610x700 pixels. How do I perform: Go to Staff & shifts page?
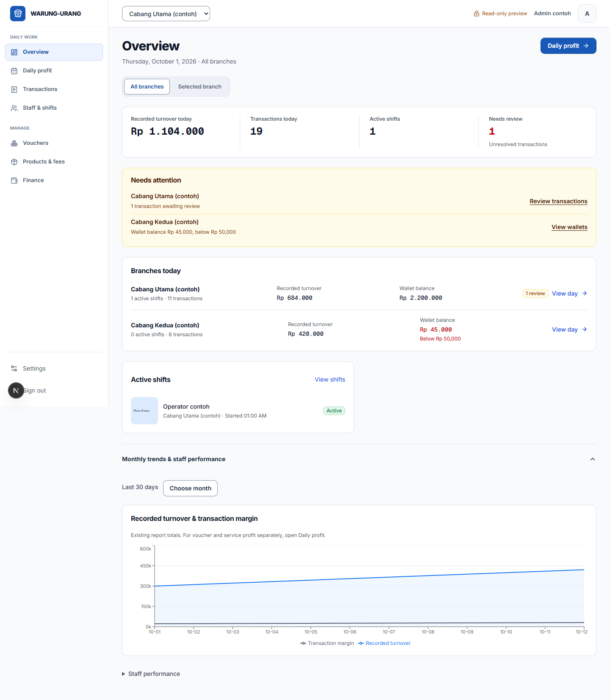click(x=54, y=108)
